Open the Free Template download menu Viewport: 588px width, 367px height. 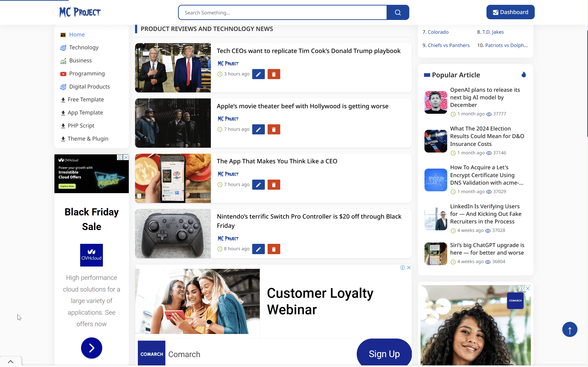click(85, 100)
